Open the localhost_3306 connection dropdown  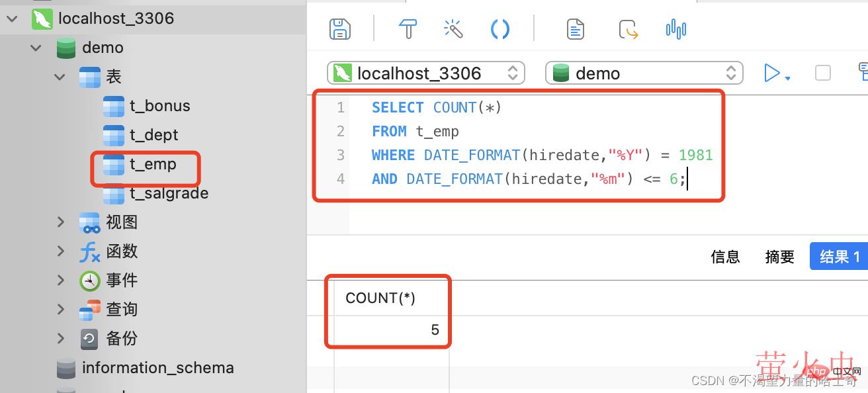(x=426, y=73)
